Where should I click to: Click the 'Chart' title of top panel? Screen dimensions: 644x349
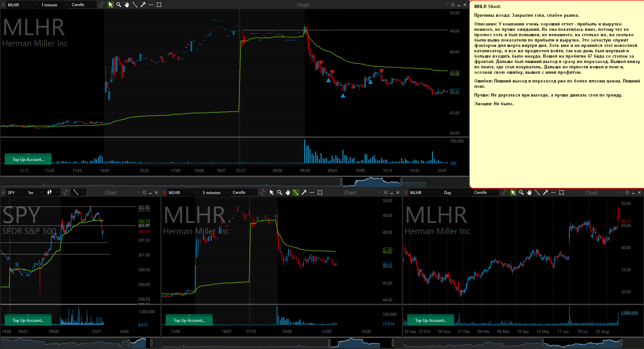(303, 5)
